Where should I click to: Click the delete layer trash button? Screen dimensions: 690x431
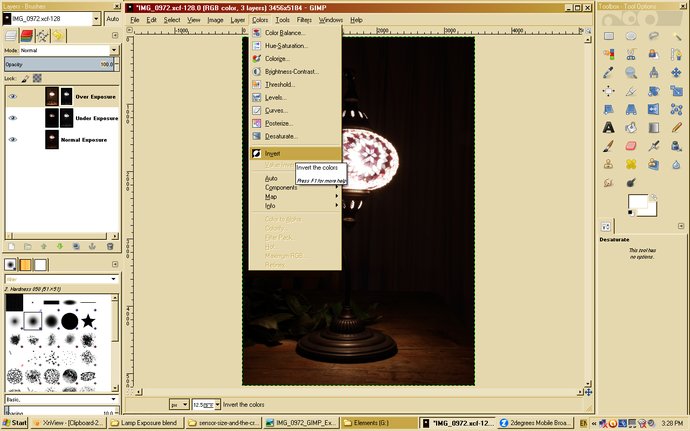coord(110,247)
